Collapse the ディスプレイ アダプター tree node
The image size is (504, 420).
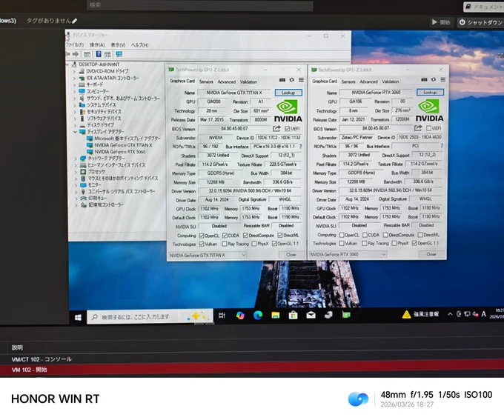point(75,132)
